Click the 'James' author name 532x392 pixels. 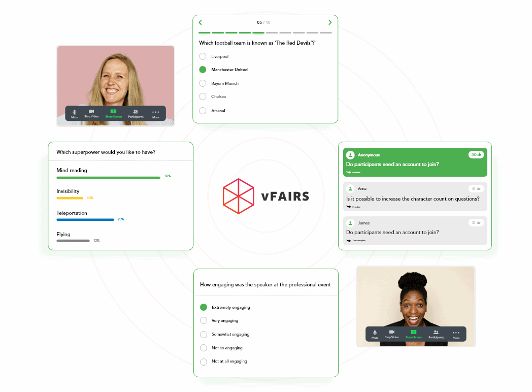[x=363, y=223]
